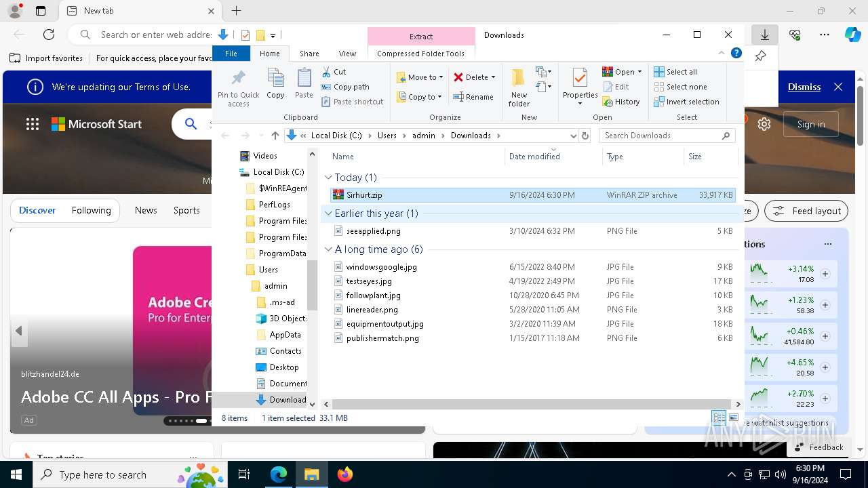
Task: Click Pin to Quick access icon
Action: pyautogui.click(x=238, y=87)
